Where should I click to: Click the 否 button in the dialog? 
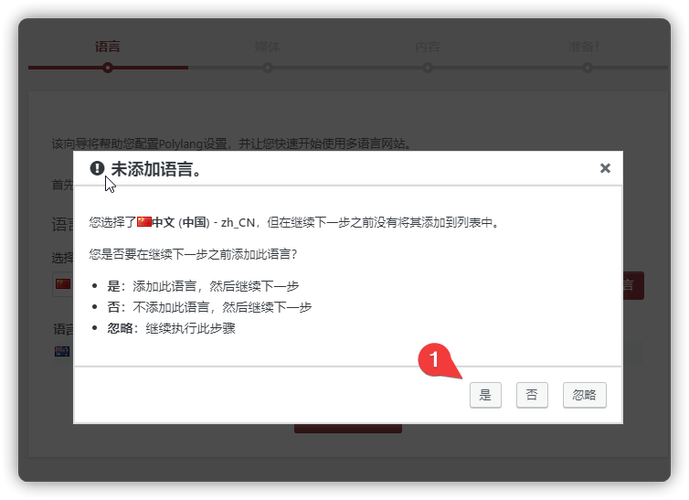(532, 395)
